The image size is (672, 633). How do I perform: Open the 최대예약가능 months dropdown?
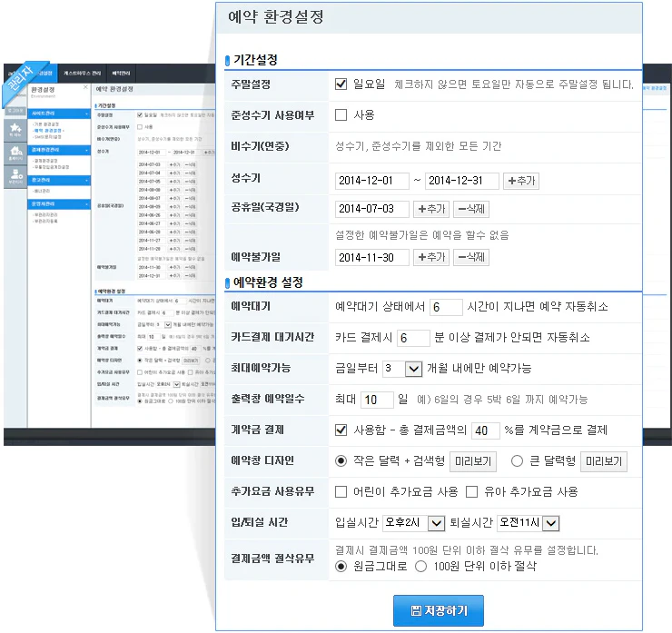click(x=402, y=369)
